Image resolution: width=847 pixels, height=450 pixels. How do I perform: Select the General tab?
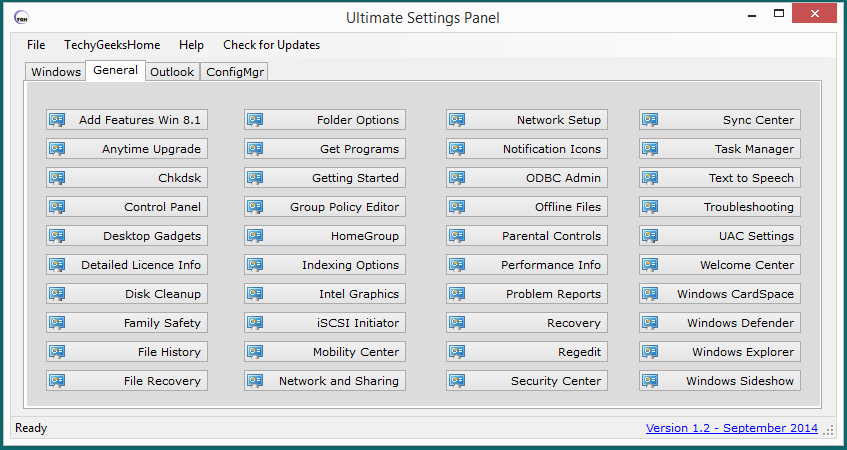[x=115, y=70]
